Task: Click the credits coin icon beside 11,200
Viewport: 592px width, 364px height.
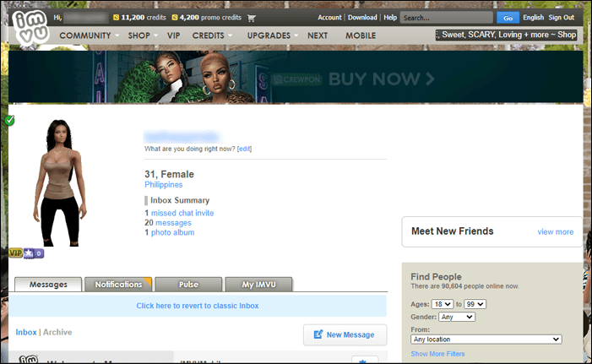Action: coord(117,18)
